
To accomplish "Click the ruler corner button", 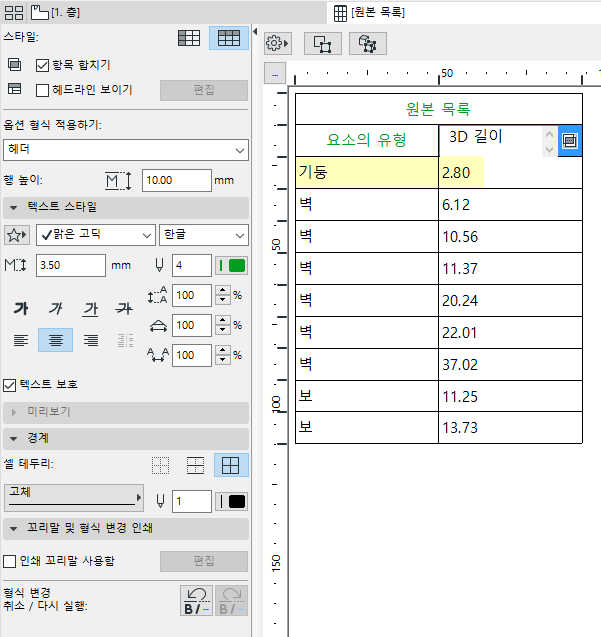I will (275, 74).
